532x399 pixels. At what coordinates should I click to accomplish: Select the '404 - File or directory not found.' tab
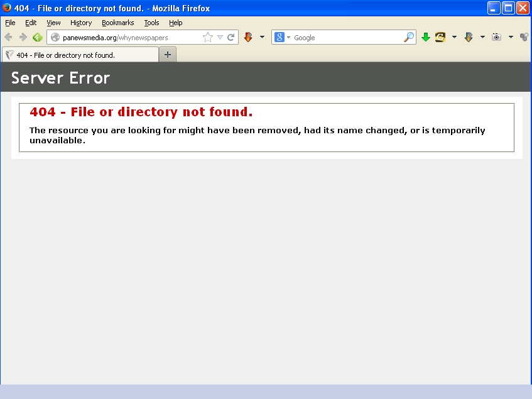(x=80, y=55)
